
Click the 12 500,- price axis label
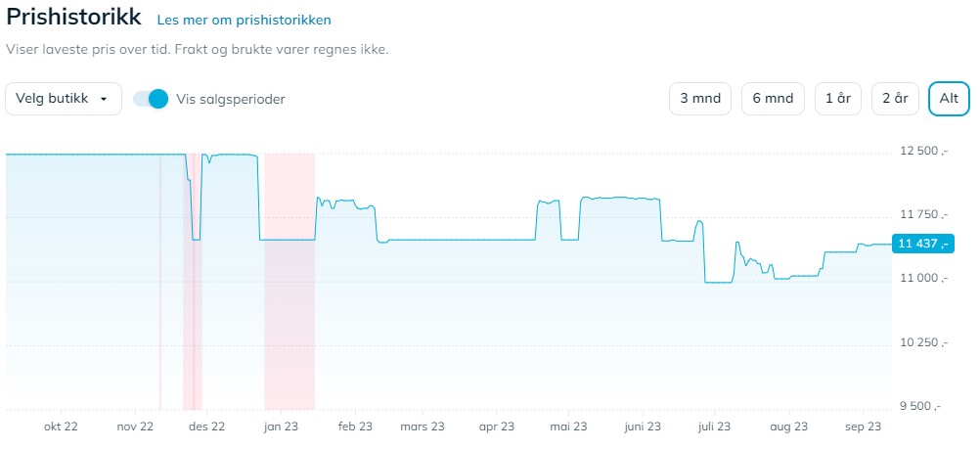tap(924, 152)
